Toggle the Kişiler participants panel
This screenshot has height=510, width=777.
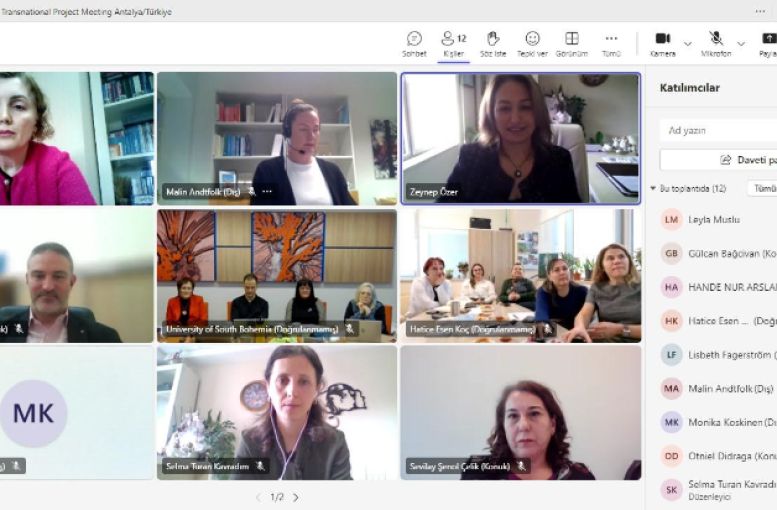453,45
